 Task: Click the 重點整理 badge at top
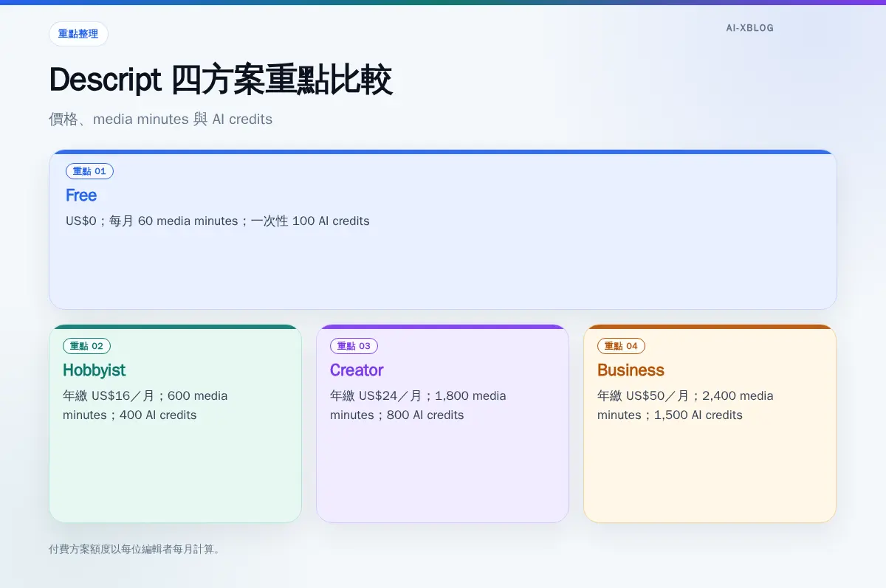78,34
